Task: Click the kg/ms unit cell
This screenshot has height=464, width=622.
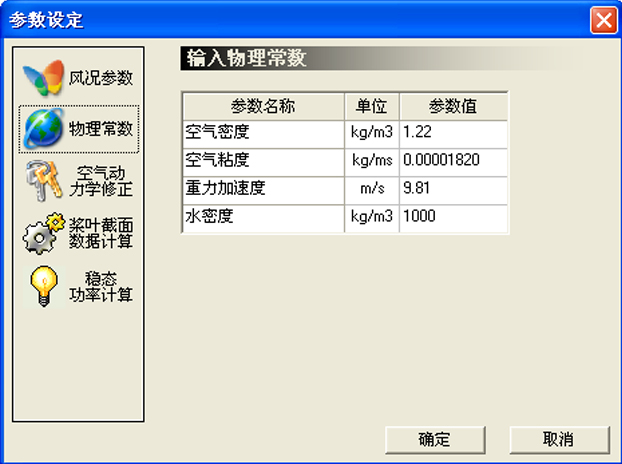Action: (x=372, y=160)
